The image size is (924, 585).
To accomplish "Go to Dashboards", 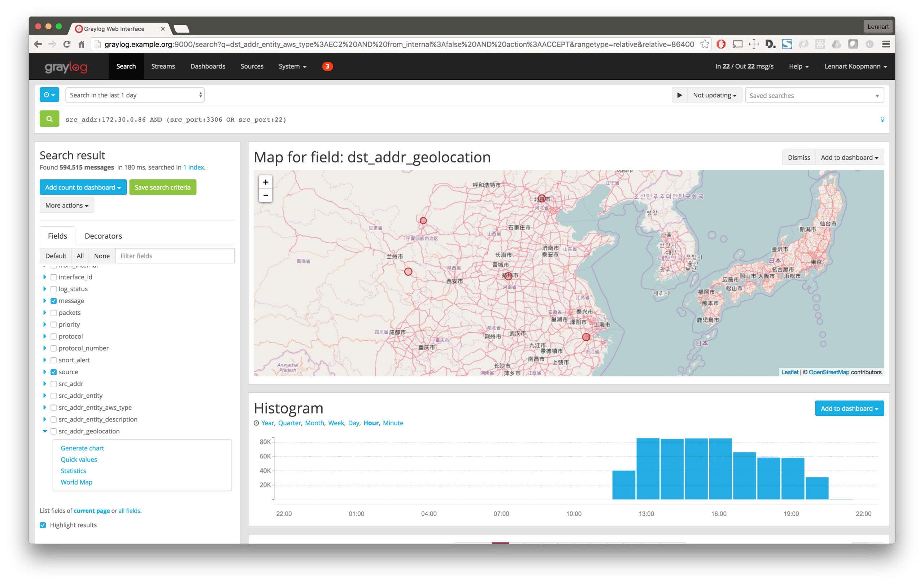I will 208,66.
